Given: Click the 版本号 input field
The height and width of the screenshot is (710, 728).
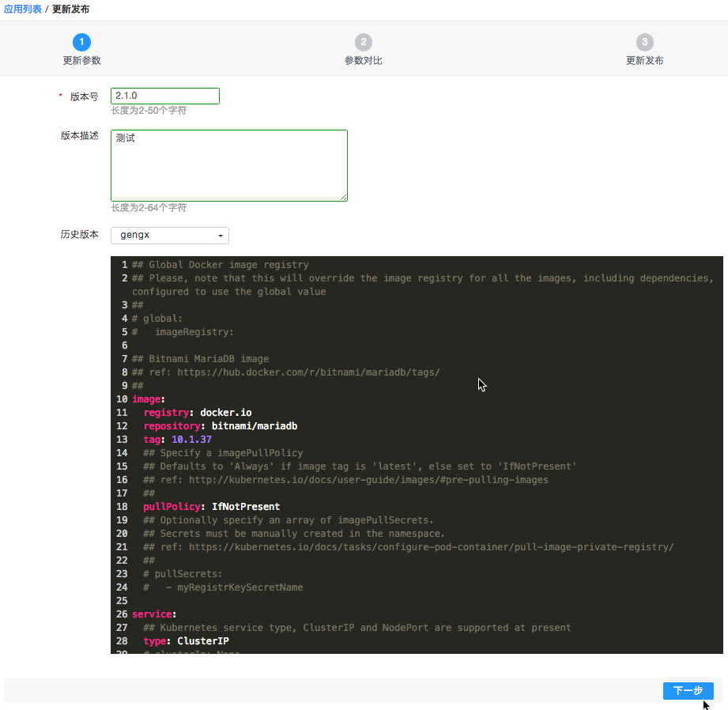Looking at the screenshot, I should [x=165, y=96].
